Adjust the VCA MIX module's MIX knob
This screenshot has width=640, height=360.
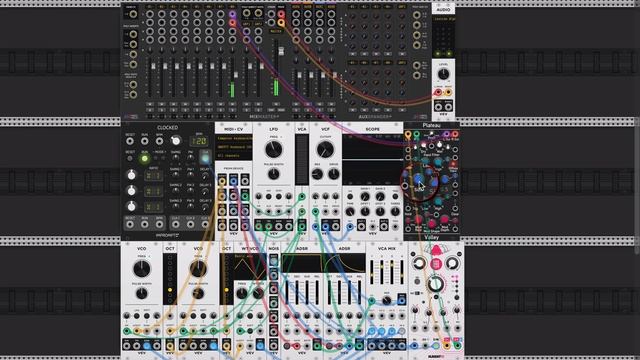click(386, 301)
